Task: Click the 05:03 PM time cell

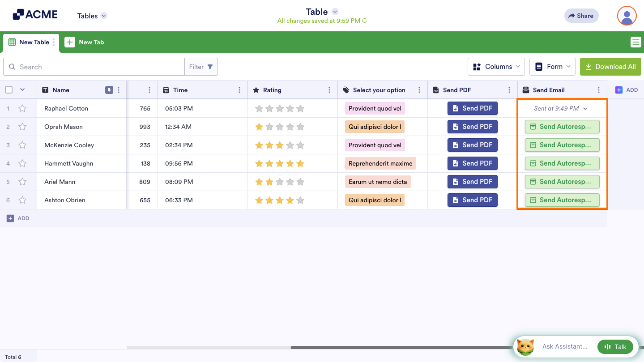Action: [x=203, y=108]
